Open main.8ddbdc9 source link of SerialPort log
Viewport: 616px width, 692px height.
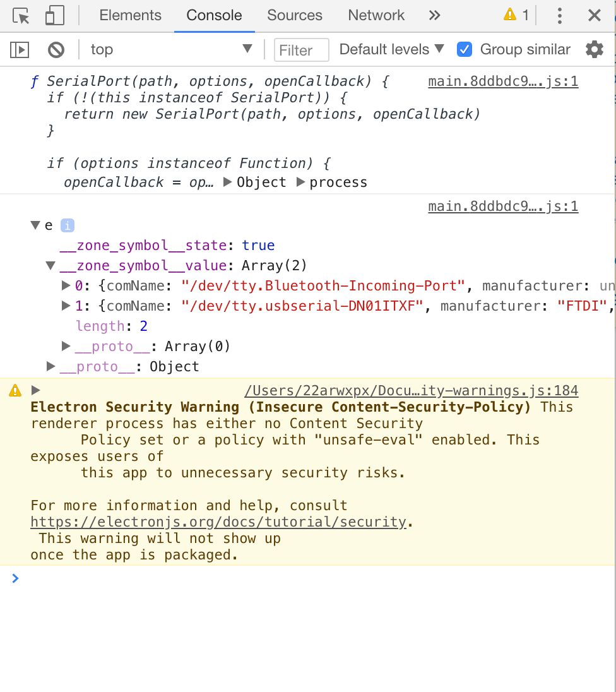503,81
